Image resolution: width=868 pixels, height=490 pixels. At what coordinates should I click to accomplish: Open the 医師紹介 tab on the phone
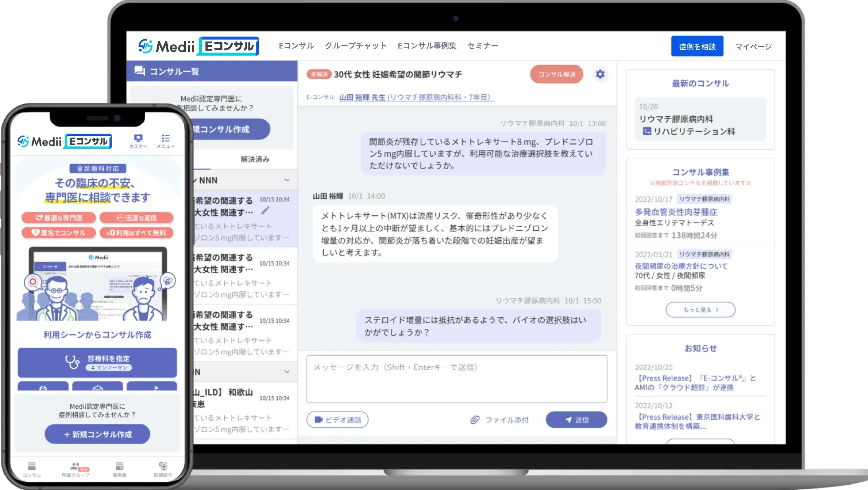(163, 469)
